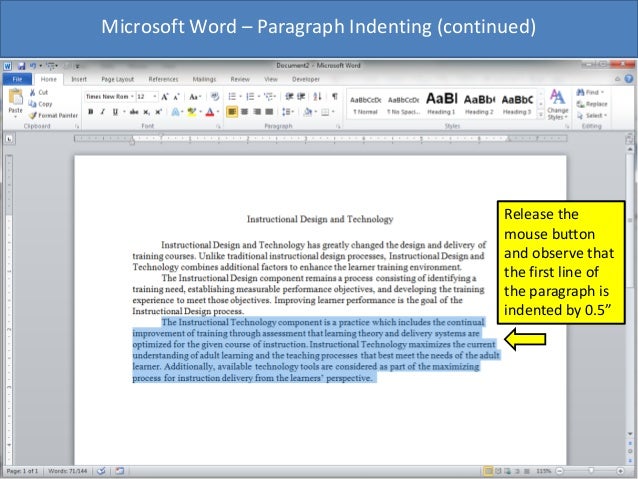Click the Text Effects glowing A icon

(175, 112)
